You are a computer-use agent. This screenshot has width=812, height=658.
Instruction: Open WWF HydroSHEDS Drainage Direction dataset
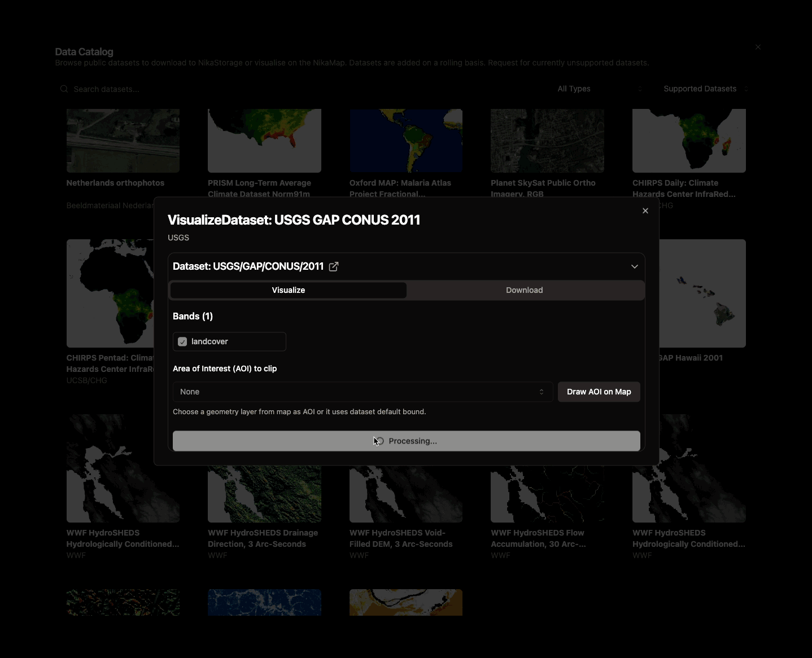(x=264, y=494)
